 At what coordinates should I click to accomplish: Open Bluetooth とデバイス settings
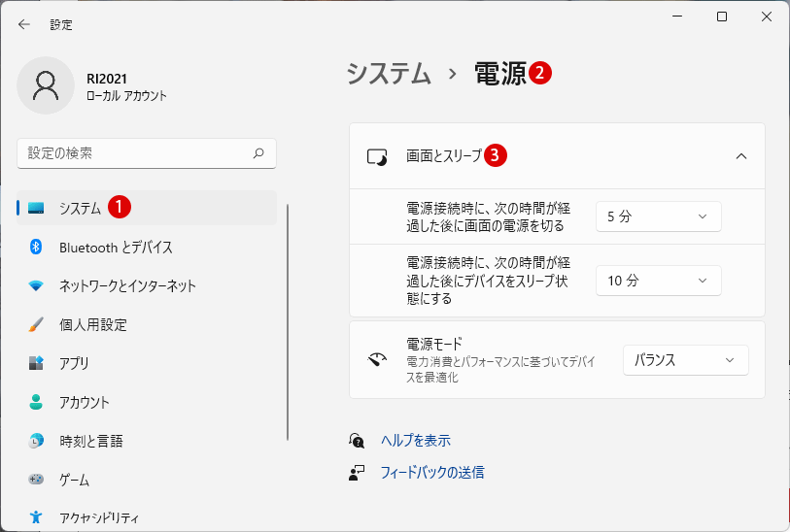click(x=147, y=247)
